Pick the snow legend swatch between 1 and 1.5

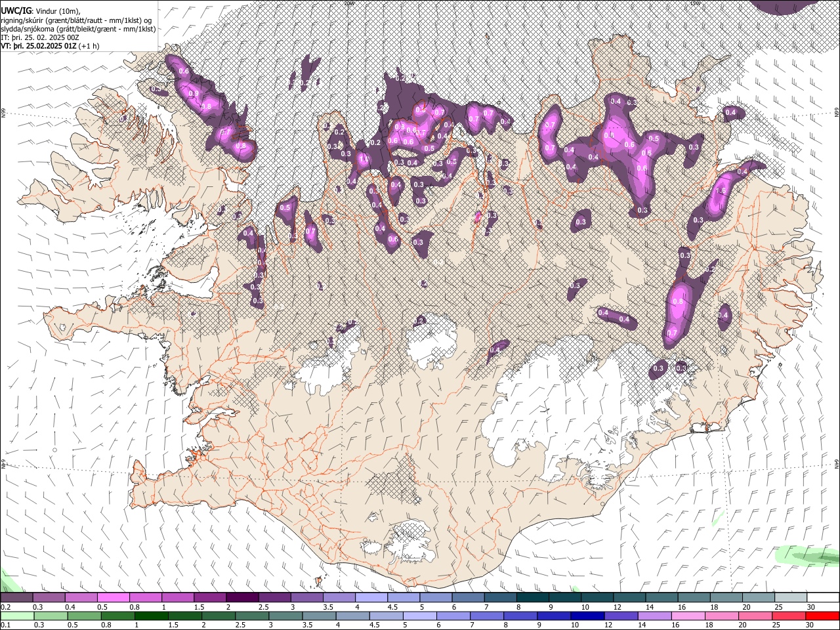point(177,598)
